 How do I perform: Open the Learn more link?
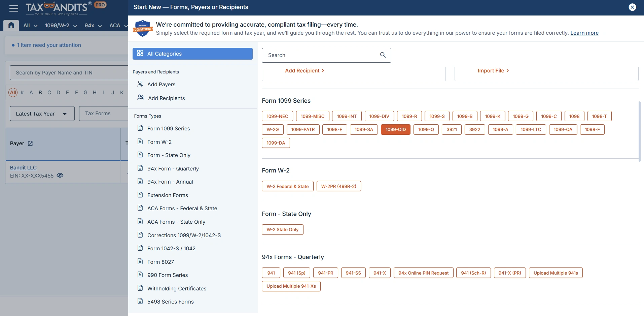click(584, 33)
